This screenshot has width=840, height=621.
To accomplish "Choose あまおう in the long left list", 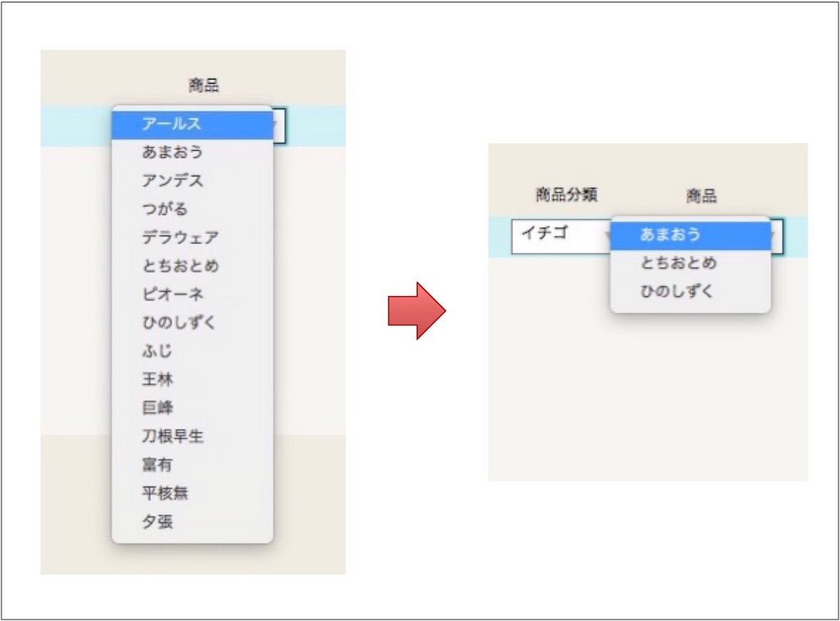I will coord(192,152).
